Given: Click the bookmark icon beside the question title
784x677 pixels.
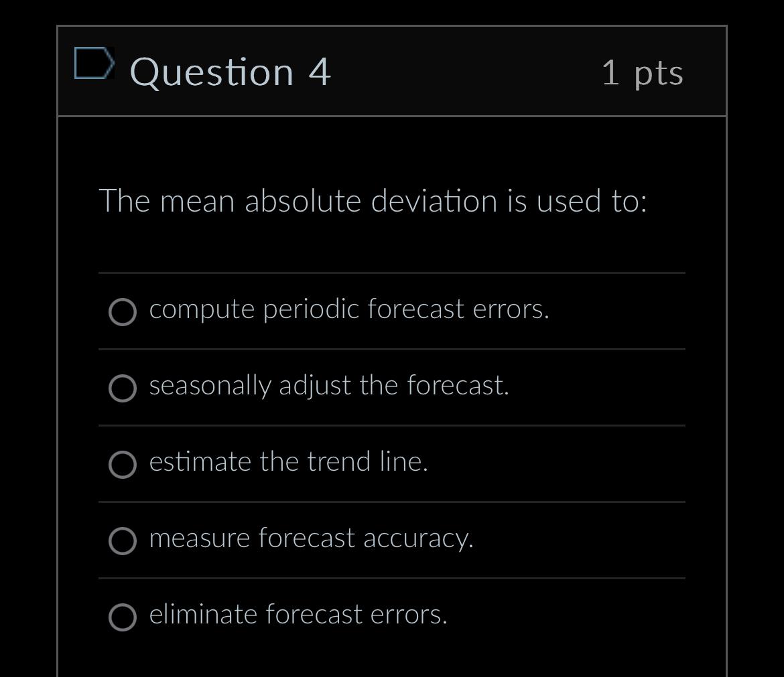Looking at the screenshot, I should 94,64.
